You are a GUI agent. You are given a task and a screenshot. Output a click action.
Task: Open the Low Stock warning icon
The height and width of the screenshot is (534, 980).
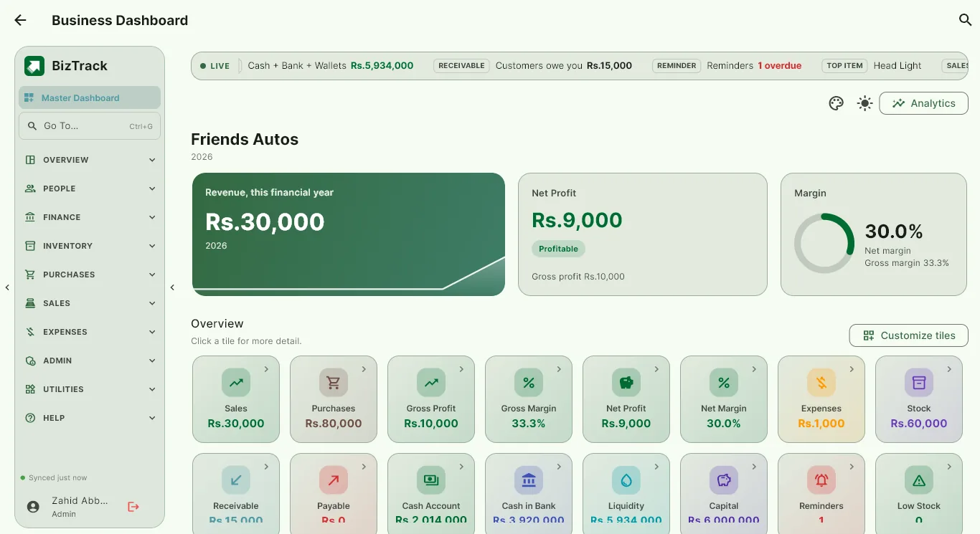(x=919, y=480)
